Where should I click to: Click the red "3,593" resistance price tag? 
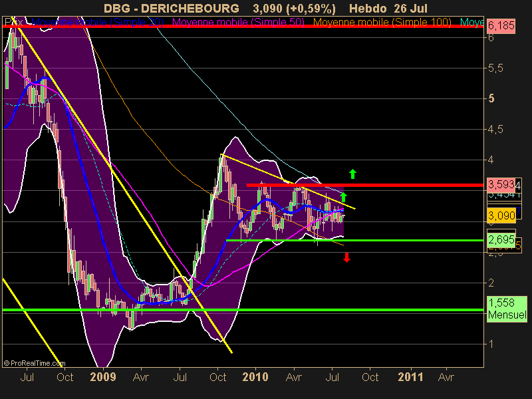tap(501, 184)
